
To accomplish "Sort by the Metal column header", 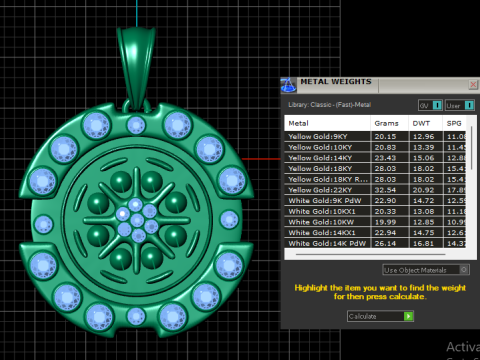I will coord(327,123).
